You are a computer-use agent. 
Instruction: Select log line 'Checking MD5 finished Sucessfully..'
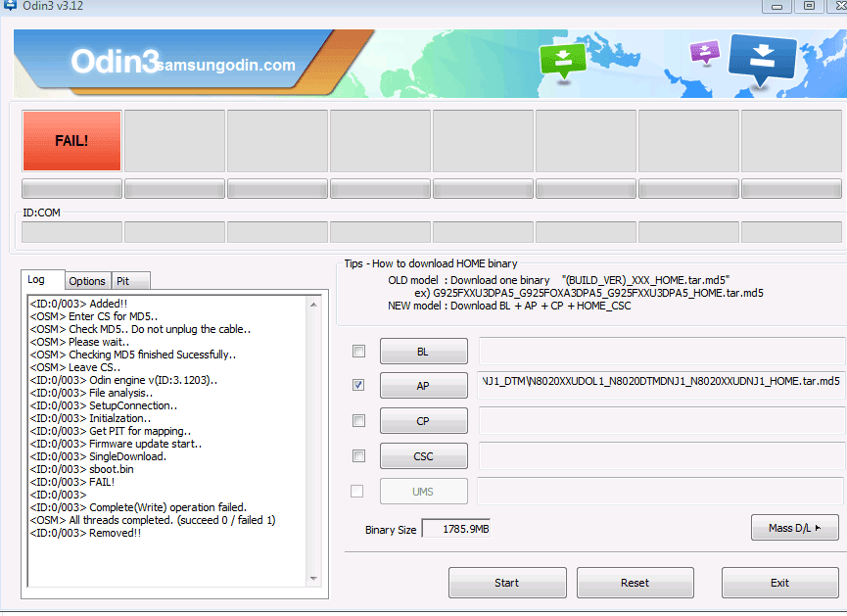(133, 355)
